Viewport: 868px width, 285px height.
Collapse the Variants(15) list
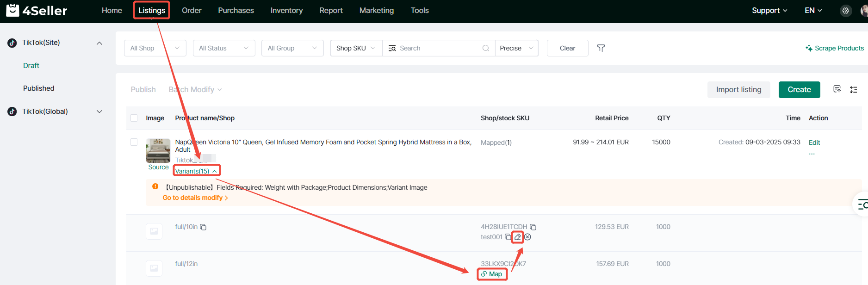[x=196, y=171]
